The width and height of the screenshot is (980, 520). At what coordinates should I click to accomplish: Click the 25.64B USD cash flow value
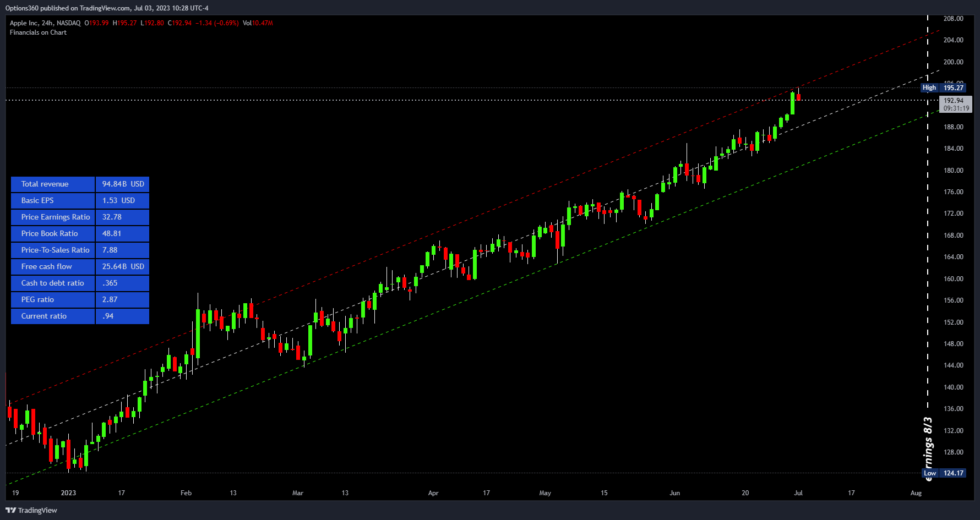[123, 266]
